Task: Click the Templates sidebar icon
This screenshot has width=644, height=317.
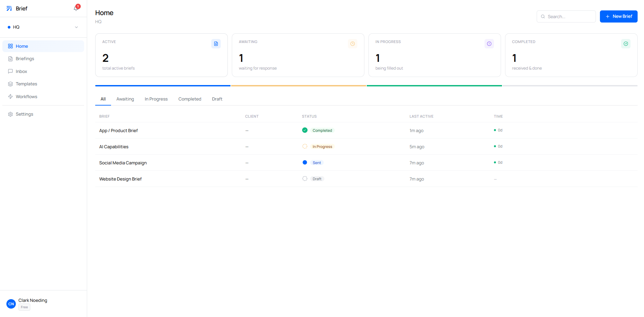Action: 10,84
